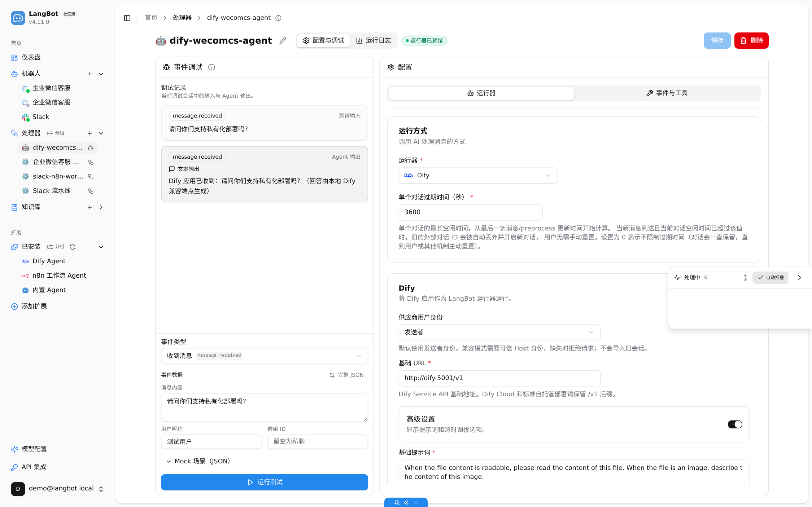This screenshot has height=507, width=812.
Task: Toggle 自动折叠 option
Action: coord(770,277)
